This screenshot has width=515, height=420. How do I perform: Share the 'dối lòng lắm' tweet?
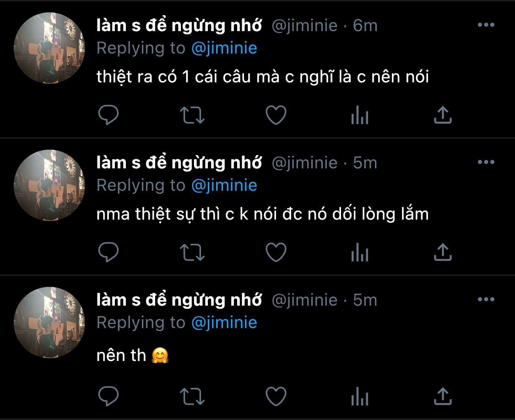click(x=443, y=252)
